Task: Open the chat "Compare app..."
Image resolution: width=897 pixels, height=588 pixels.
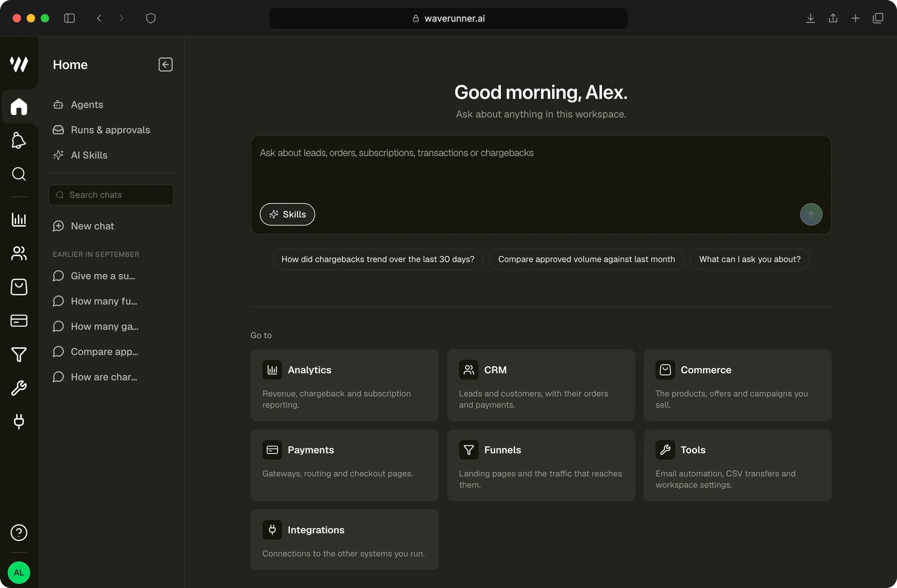Action: (111, 352)
